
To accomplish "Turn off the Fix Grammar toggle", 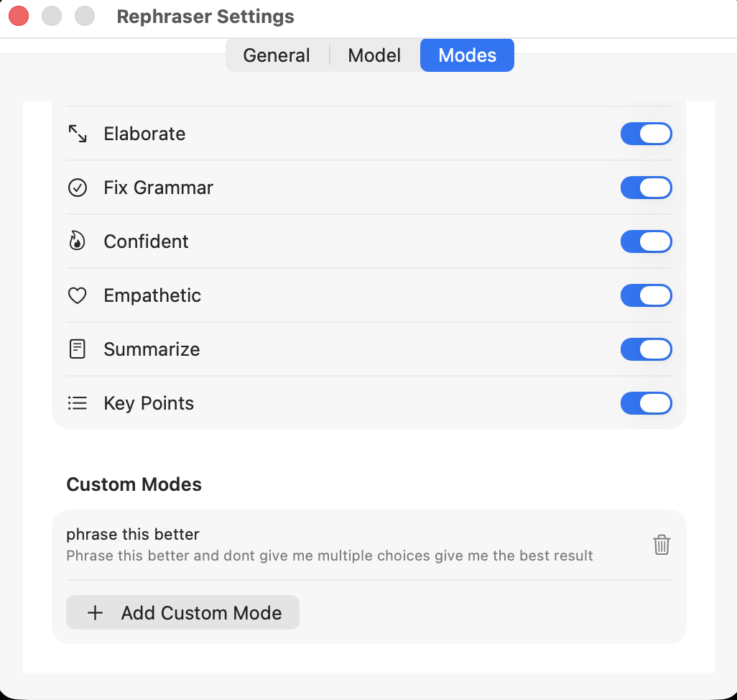I will click(646, 187).
